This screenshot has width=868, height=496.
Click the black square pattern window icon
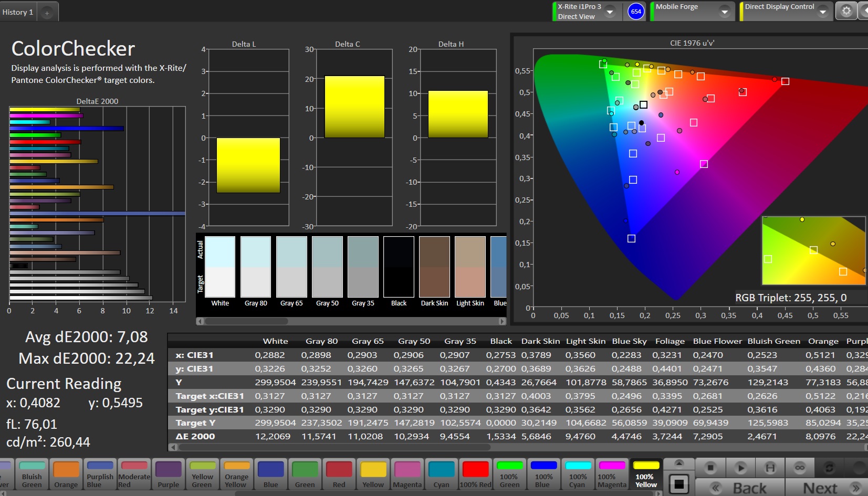point(679,483)
